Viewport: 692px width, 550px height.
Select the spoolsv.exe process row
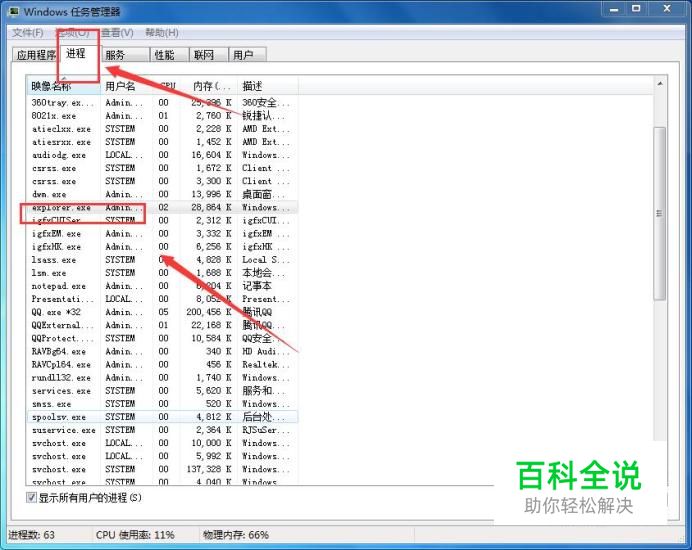coord(162,417)
